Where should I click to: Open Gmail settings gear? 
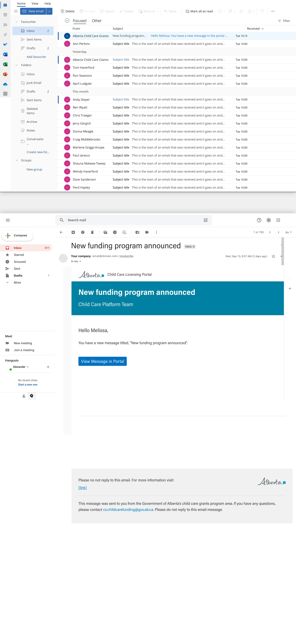[x=269, y=220]
